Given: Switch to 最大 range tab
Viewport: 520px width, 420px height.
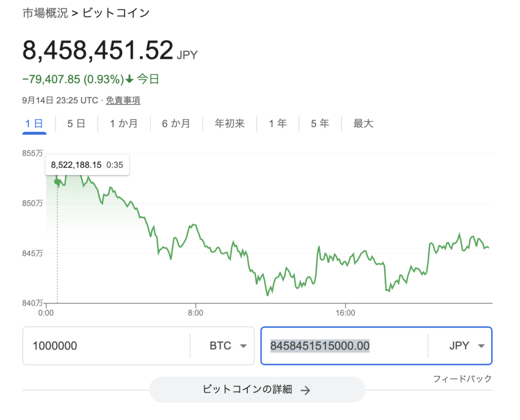Looking at the screenshot, I should (x=363, y=124).
